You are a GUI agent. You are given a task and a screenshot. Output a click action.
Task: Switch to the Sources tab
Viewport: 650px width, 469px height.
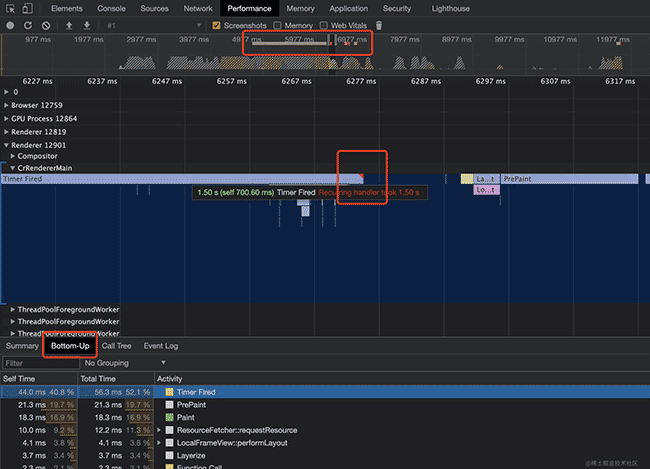154,8
